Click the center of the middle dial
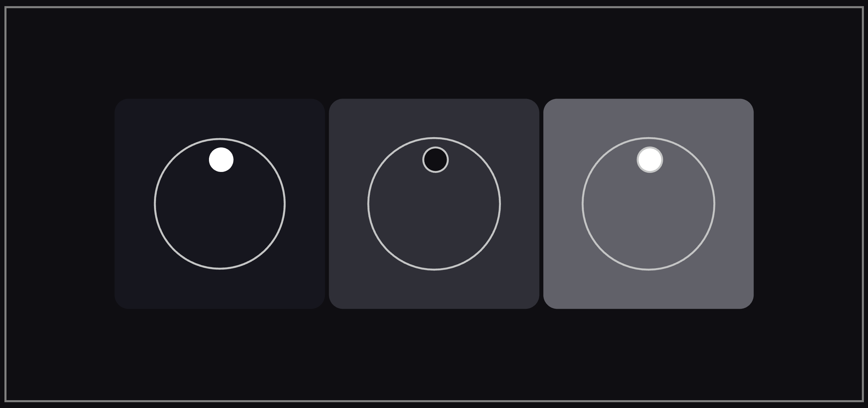 [434, 204]
